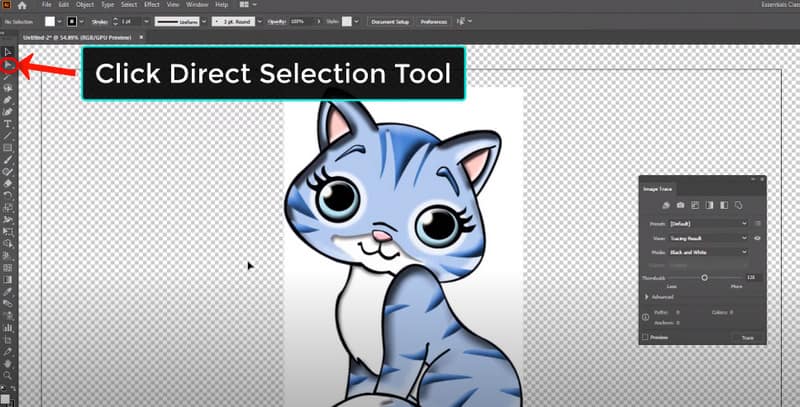Open the View dropdown showing Tracing Result
This screenshot has width=800, height=407.
tap(709, 238)
